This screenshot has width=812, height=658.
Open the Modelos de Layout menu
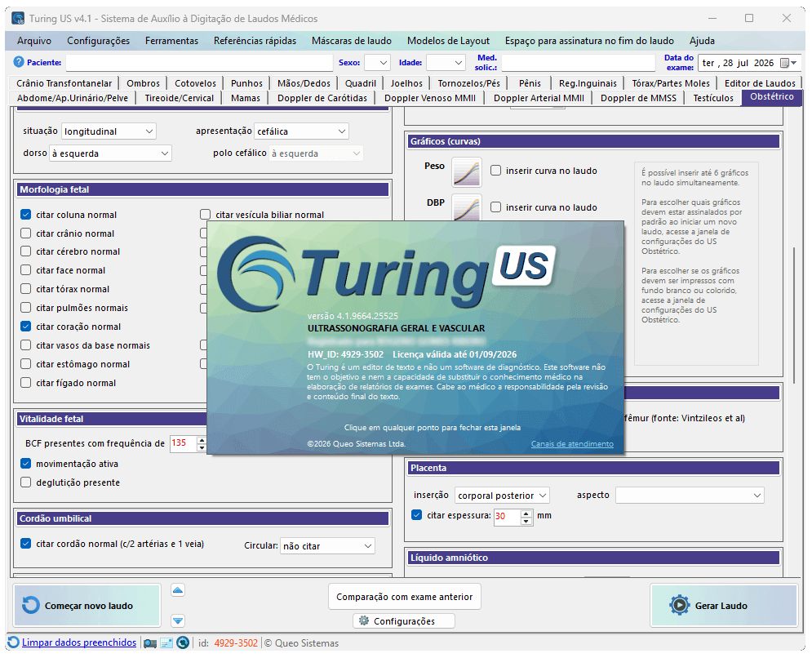448,41
